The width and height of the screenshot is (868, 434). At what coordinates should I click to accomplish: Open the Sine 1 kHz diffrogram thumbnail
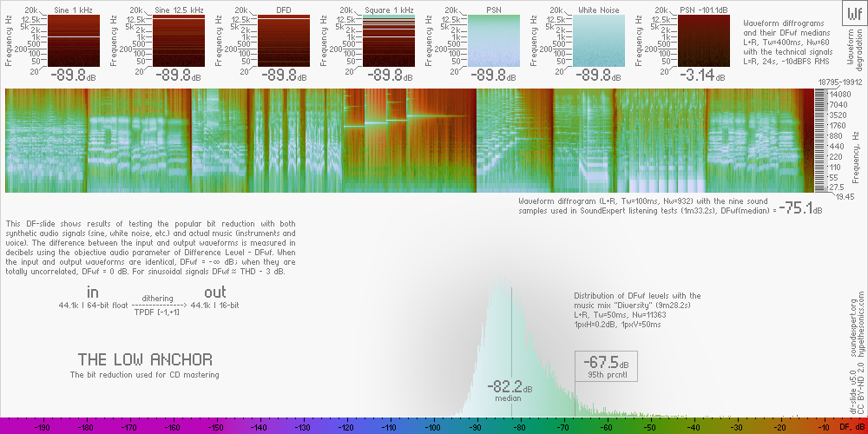coord(74,41)
